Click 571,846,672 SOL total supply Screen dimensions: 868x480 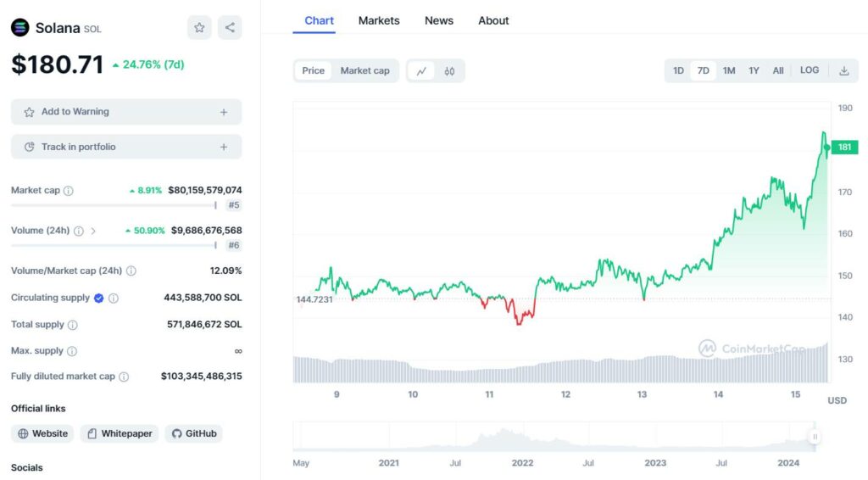(x=204, y=325)
